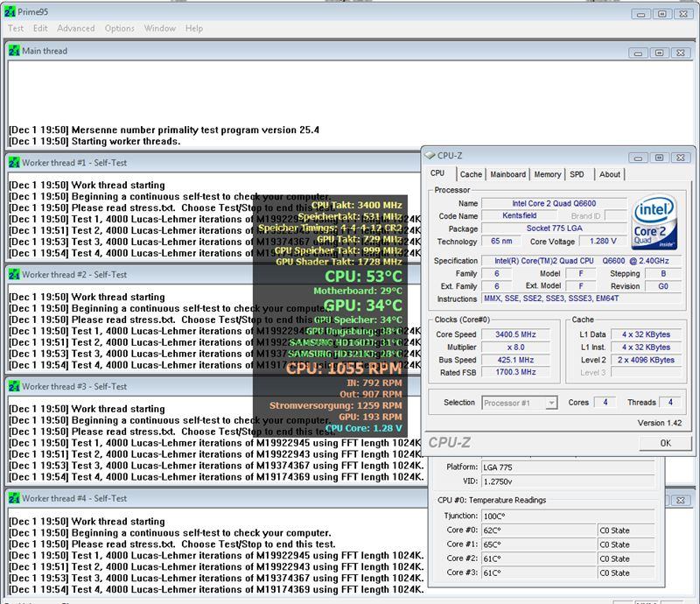Switch to the About tab in CPU-Z
Image resolution: width=700 pixels, height=604 pixels.
point(610,174)
